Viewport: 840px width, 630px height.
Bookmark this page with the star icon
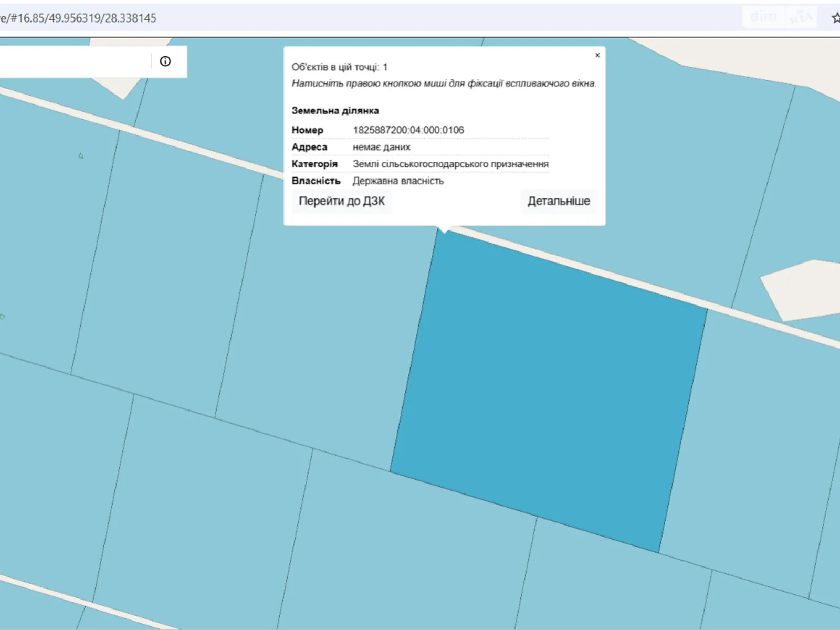tap(835, 18)
